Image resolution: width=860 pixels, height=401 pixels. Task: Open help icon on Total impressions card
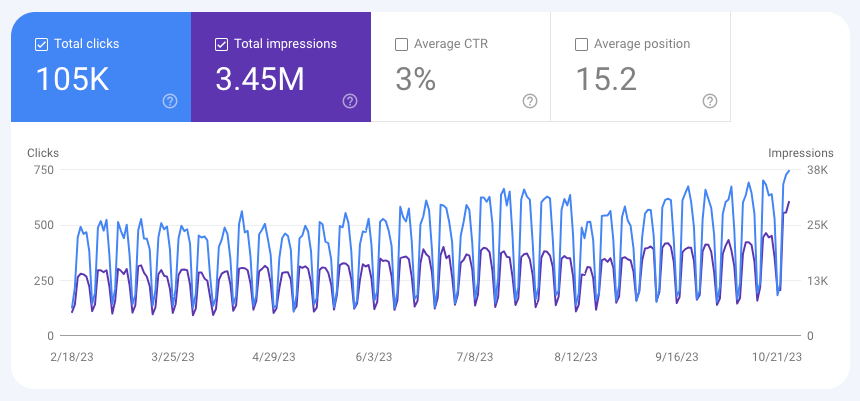350,101
